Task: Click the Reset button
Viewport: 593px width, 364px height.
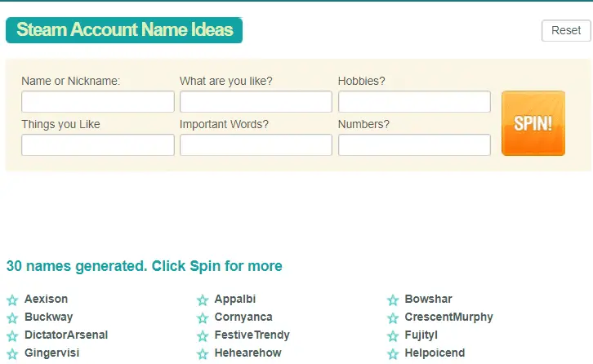Action: pos(566,31)
